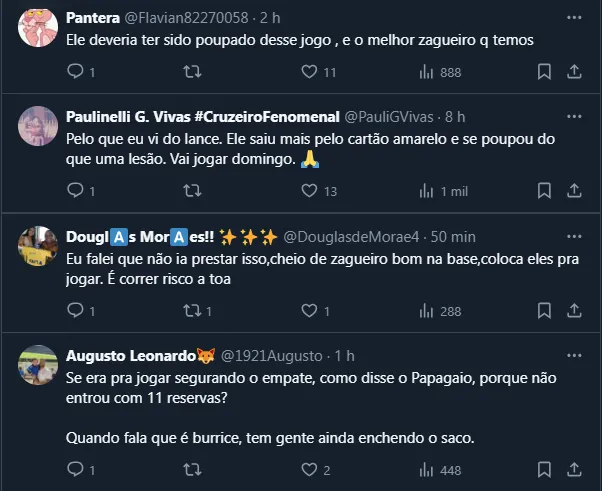The width and height of the screenshot is (602, 491).
Task: Like Douglas Moraes's tweet
Action: coord(309,311)
